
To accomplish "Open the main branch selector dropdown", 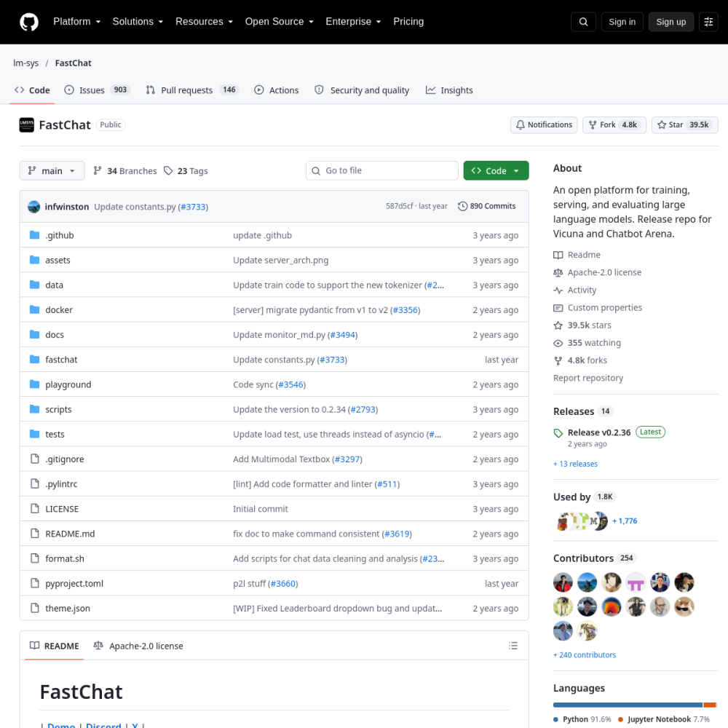I will click(52, 171).
